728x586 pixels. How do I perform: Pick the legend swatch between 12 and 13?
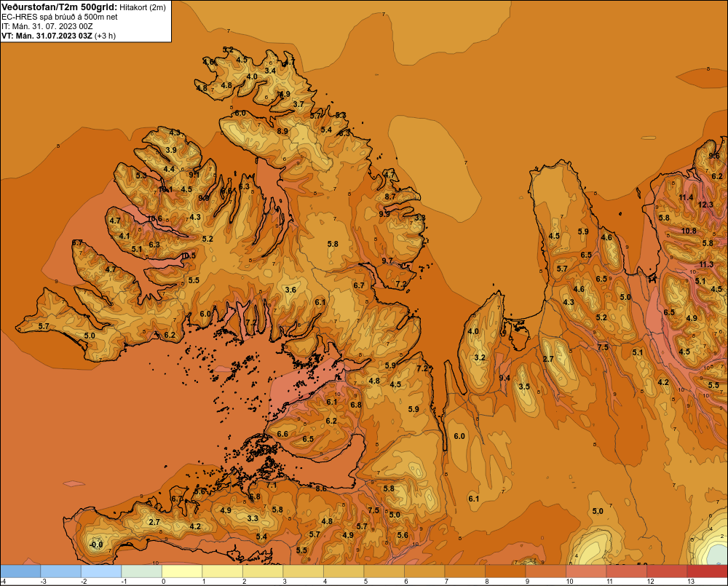point(667,571)
